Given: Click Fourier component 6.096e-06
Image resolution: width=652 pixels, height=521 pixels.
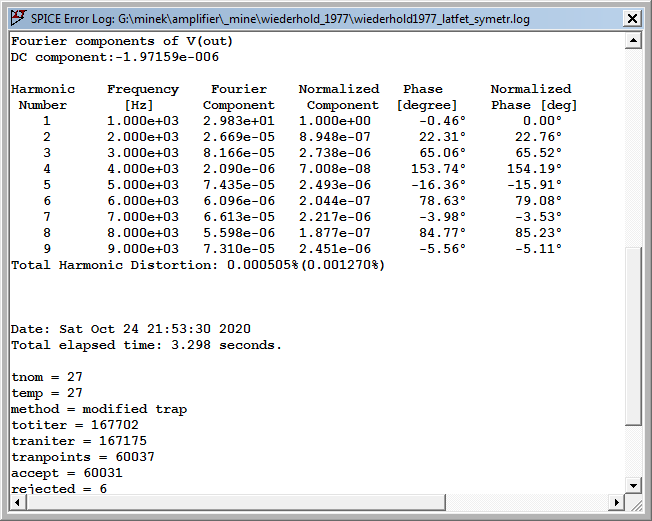Looking at the screenshot, I should pos(239,201).
